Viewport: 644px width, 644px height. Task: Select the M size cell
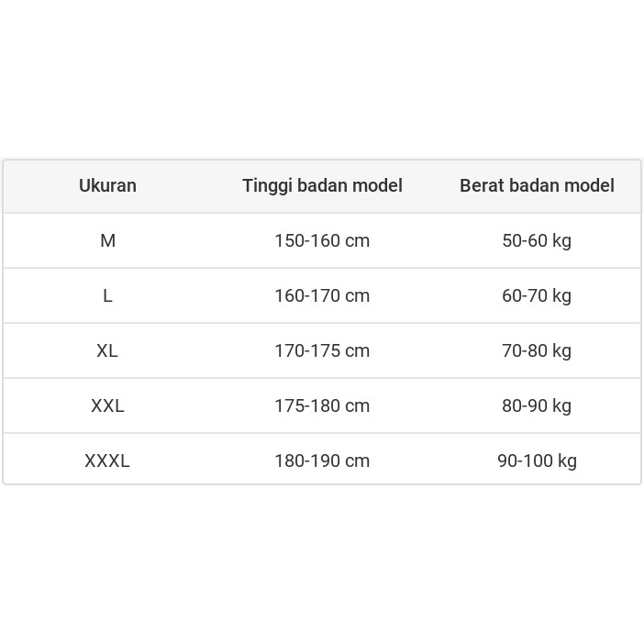[x=107, y=240]
